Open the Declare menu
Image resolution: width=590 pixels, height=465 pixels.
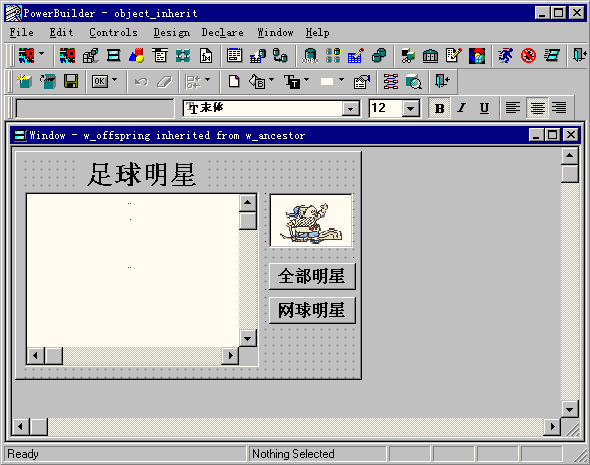(222, 33)
